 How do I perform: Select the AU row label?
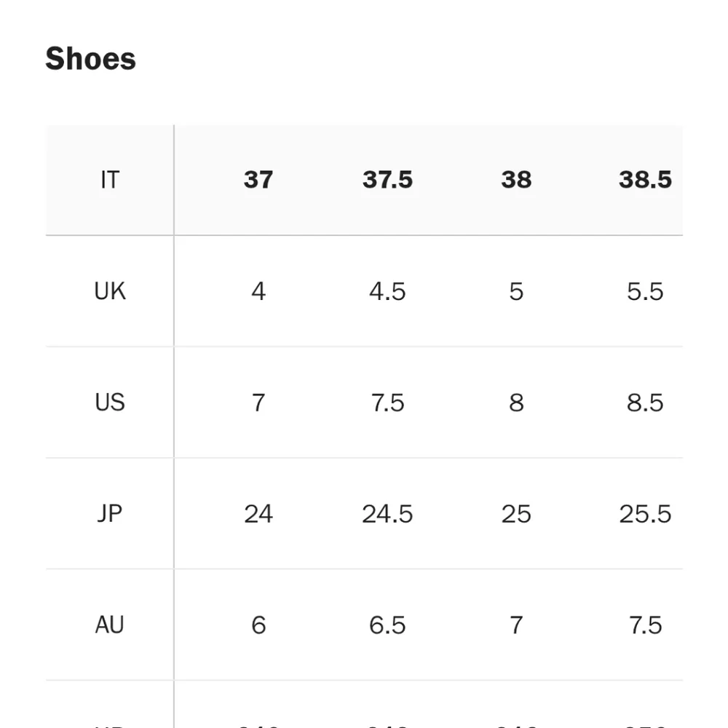click(x=110, y=625)
